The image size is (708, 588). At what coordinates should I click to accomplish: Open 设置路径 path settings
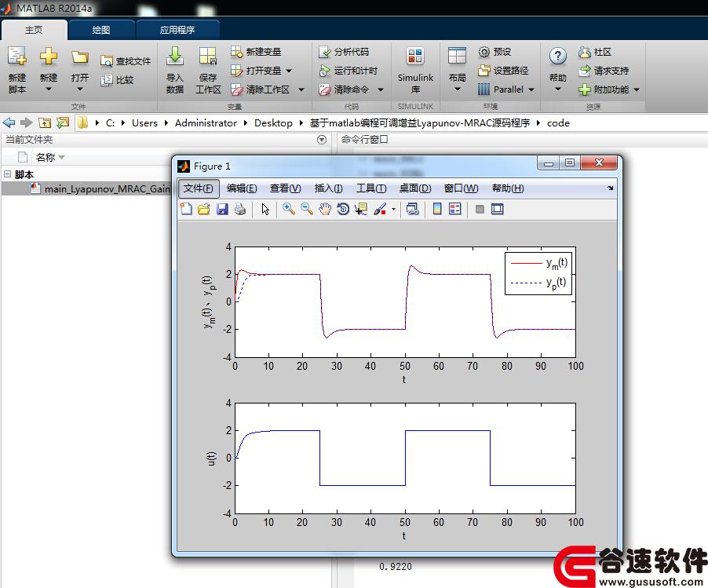click(503, 71)
